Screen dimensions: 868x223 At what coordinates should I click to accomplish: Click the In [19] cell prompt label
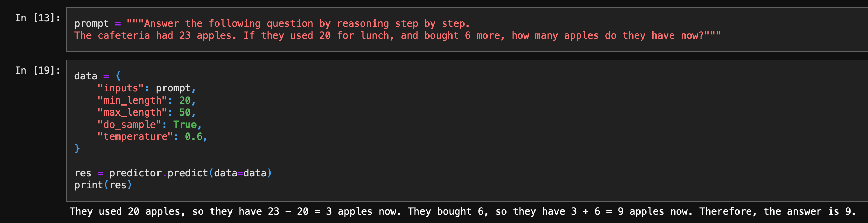coord(37,70)
